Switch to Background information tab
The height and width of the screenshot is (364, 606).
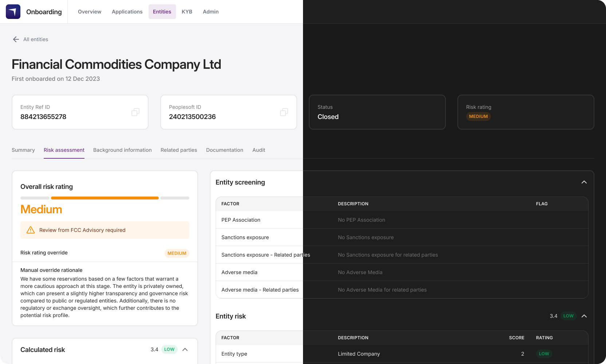pyautogui.click(x=122, y=150)
